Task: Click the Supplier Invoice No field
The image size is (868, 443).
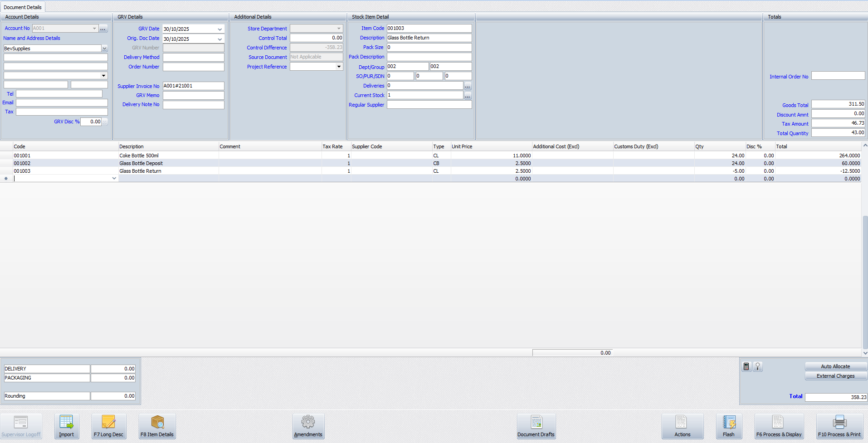Action: 193,86
